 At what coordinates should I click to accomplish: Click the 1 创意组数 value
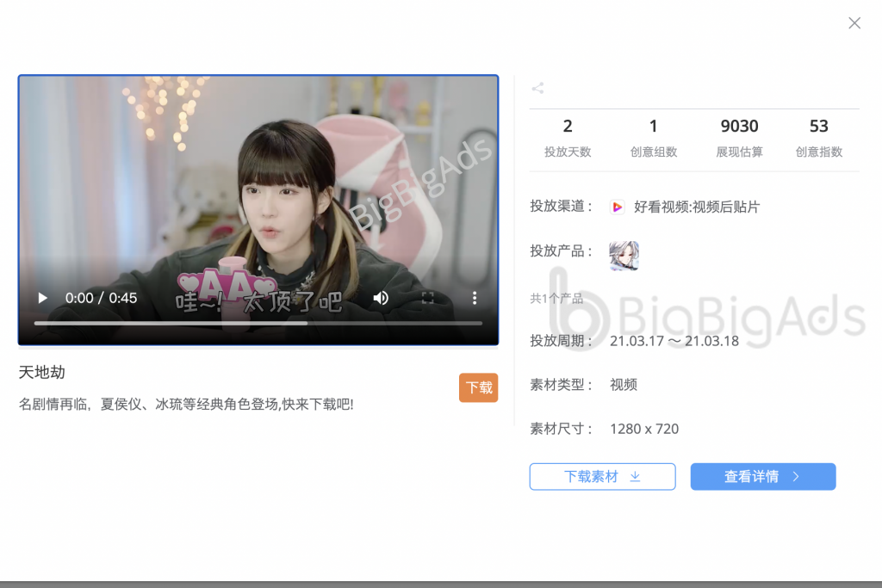(653, 126)
